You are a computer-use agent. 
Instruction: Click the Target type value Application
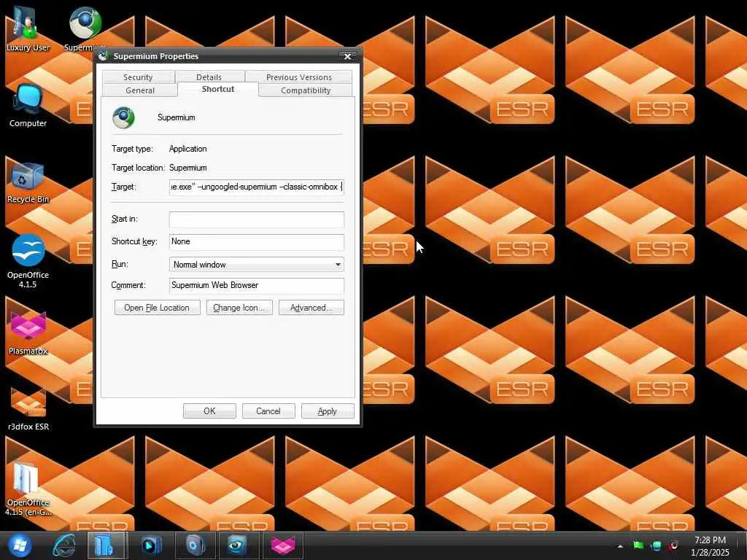(x=187, y=149)
